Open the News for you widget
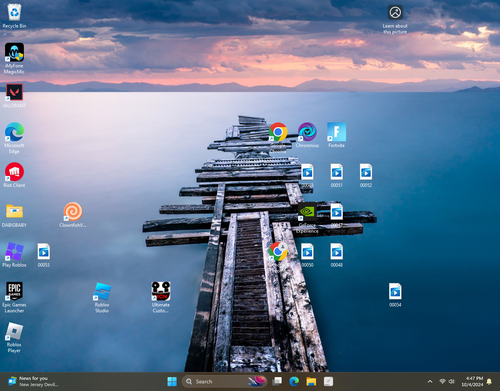500x391 pixels. 33,381
